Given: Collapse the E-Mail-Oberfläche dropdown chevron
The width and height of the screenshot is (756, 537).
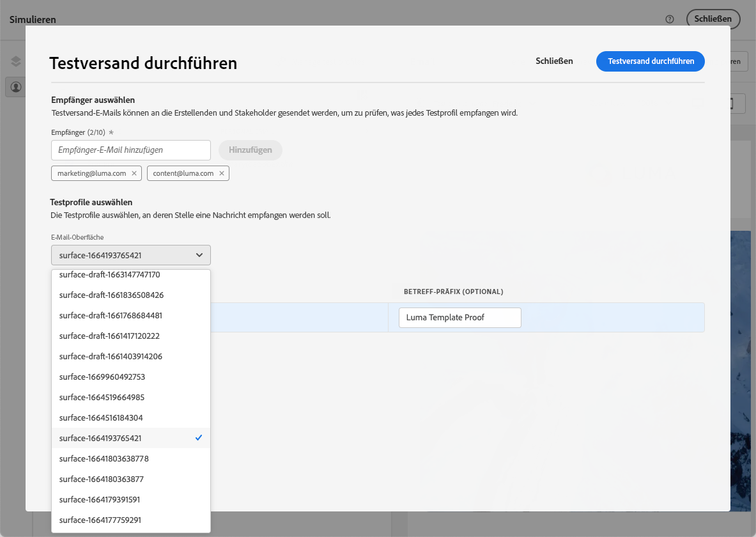Looking at the screenshot, I should pos(199,255).
